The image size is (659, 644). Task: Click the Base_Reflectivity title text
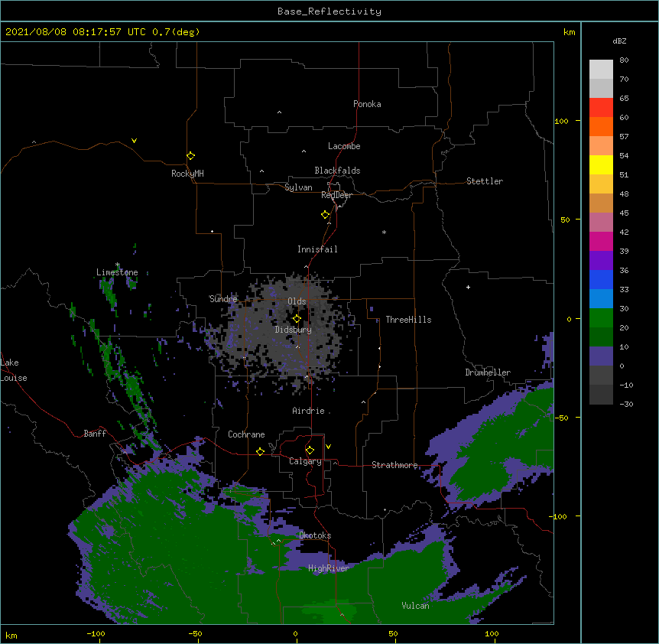[329, 11]
